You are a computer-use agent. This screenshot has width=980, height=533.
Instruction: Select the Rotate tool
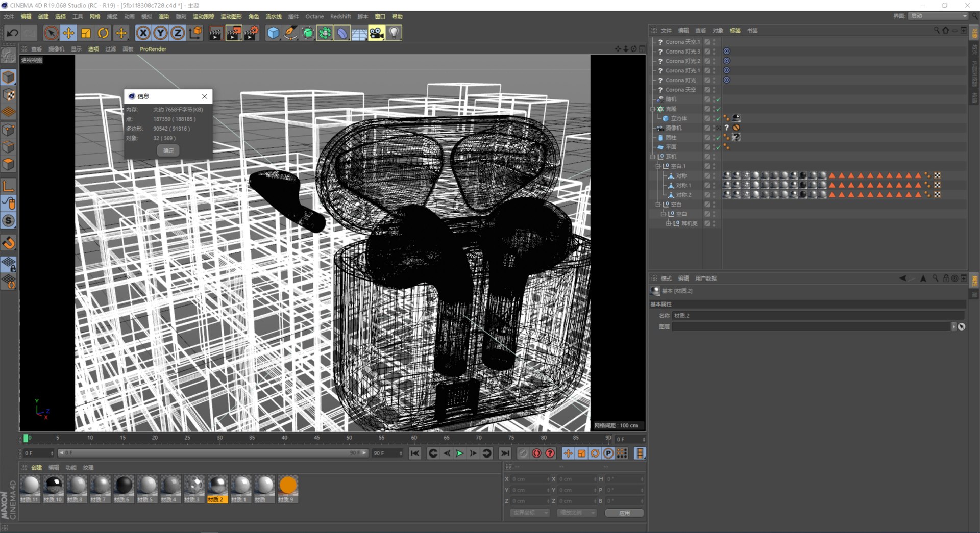(103, 34)
